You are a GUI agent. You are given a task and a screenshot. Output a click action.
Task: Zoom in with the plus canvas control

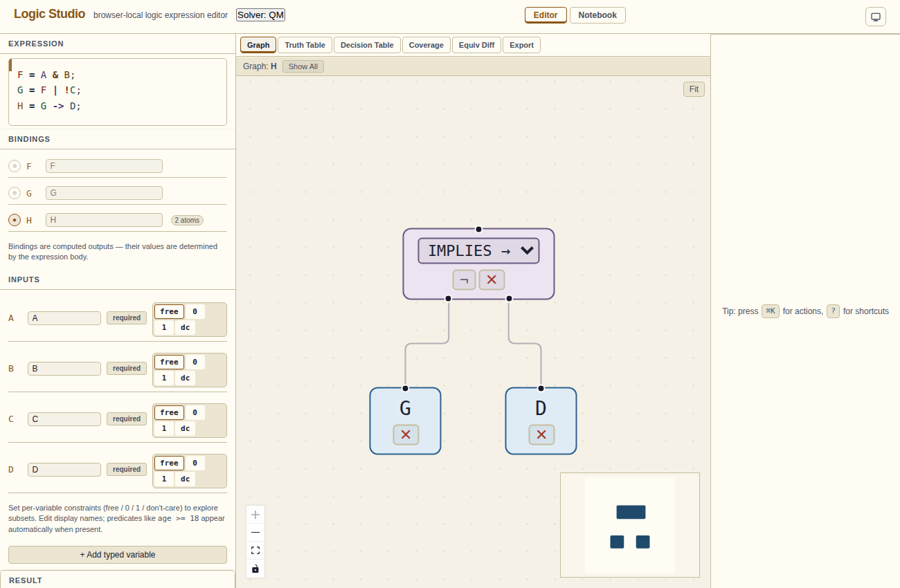pos(255,515)
